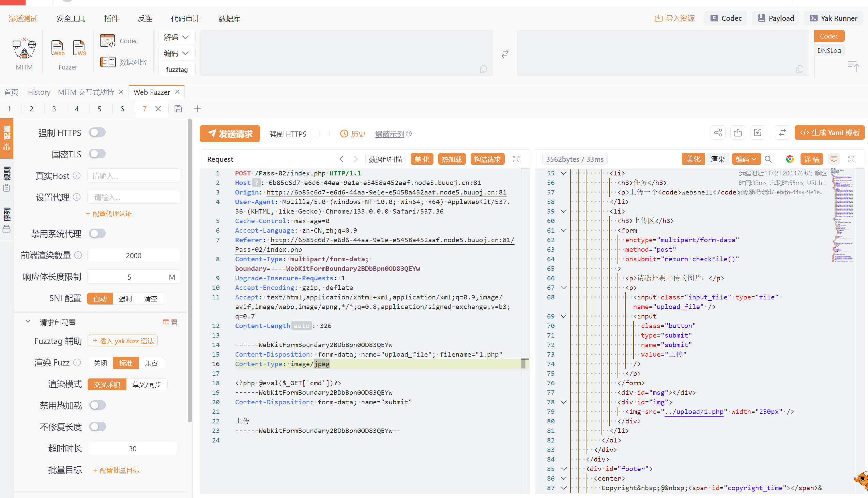Image resolution: width=868 pixels, height=498 pixels.
Task: Open the 代码审计 menu
Action: click(185, 18)
